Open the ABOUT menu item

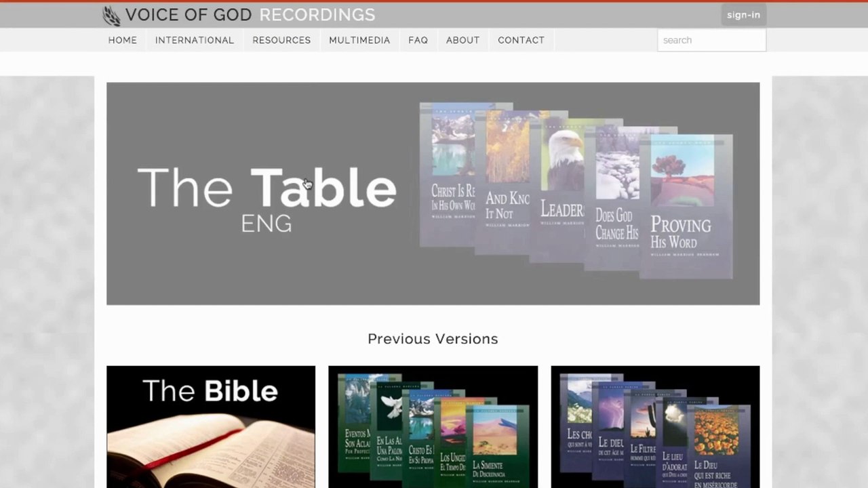point(462,40)
